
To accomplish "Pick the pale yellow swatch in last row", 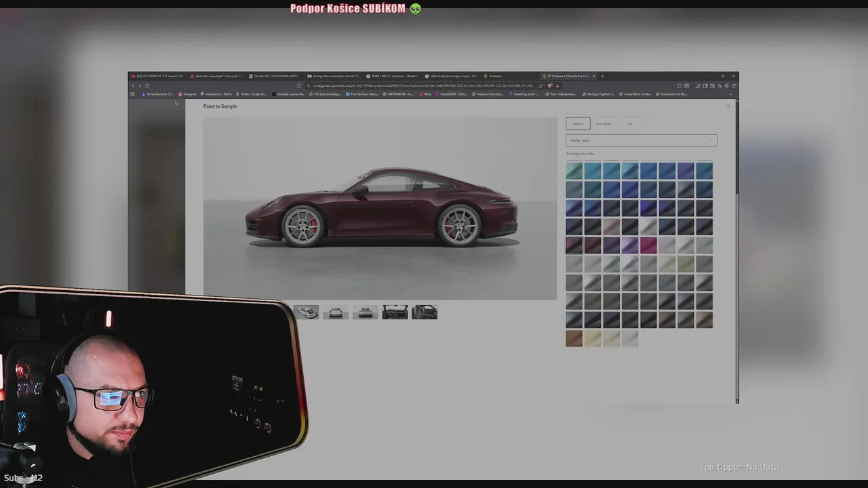I will pyautogui.click(x=593, y=338).
